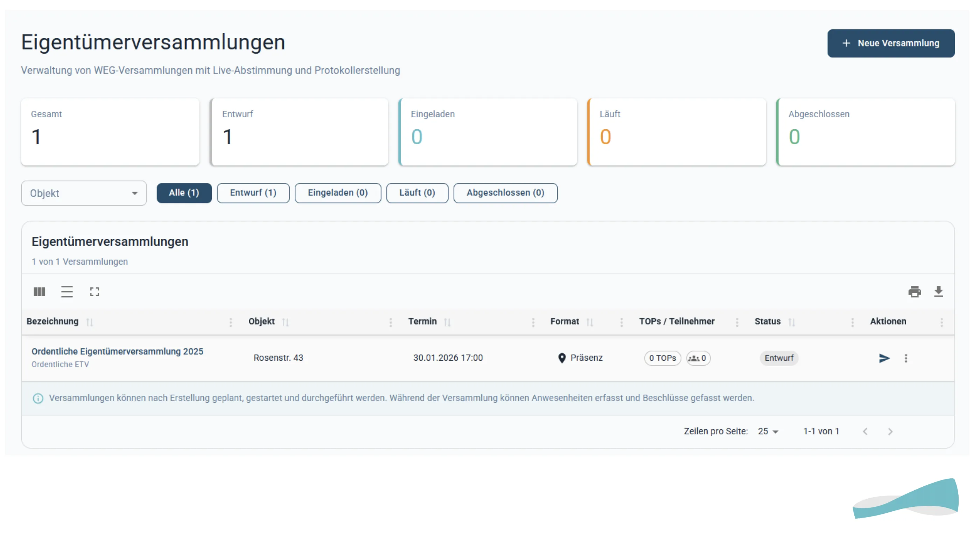Click the location pin icon beside Präsenz
This screenshot has width=980, height=533.
click(x=562, y=358)
